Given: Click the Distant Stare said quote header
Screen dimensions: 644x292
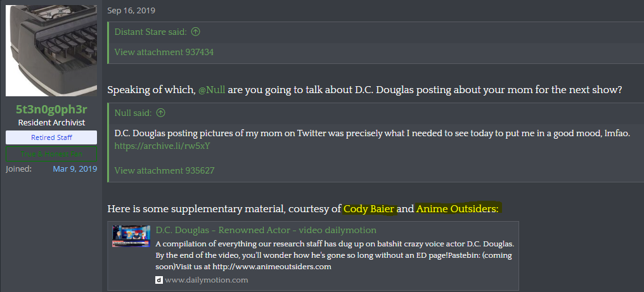Looking at the screenshot, I should point(151,32).
